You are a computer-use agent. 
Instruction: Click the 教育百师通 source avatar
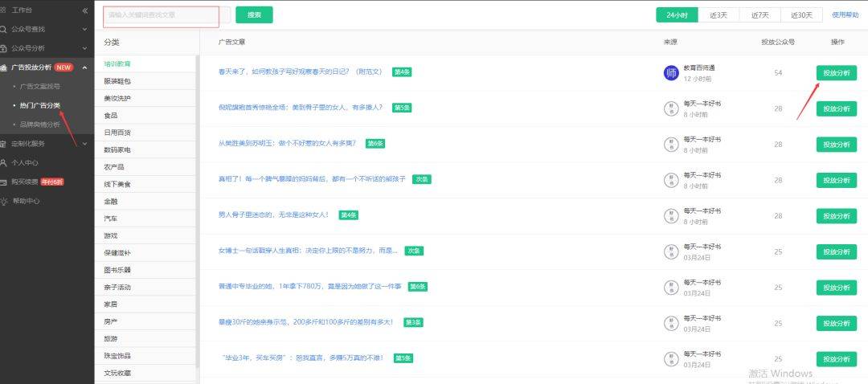[671, 72]
